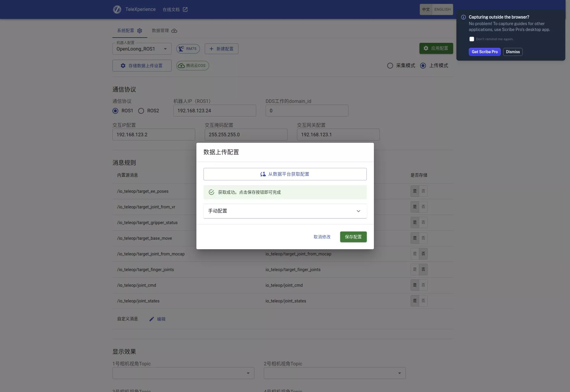
Task: Open 存储数据上传设置 button
Action: click(142, 66)
